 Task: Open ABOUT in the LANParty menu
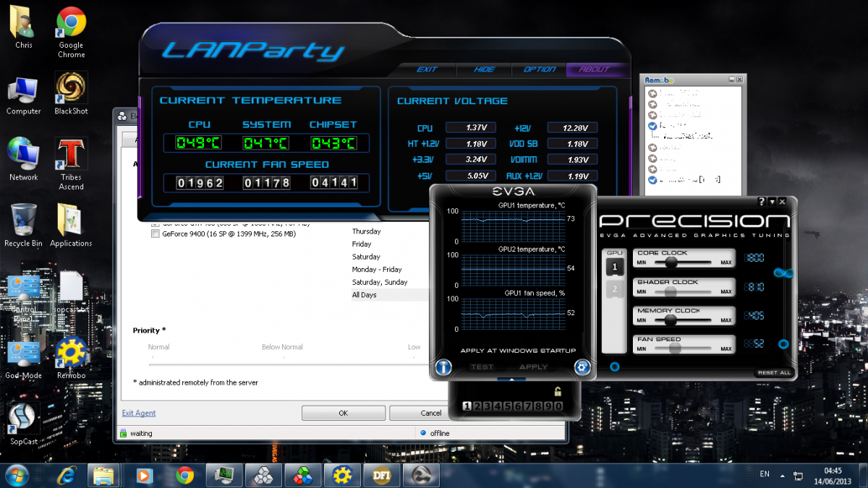point(595,69)
